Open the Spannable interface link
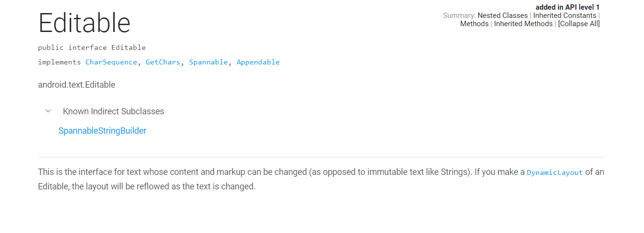 (208, 62)
